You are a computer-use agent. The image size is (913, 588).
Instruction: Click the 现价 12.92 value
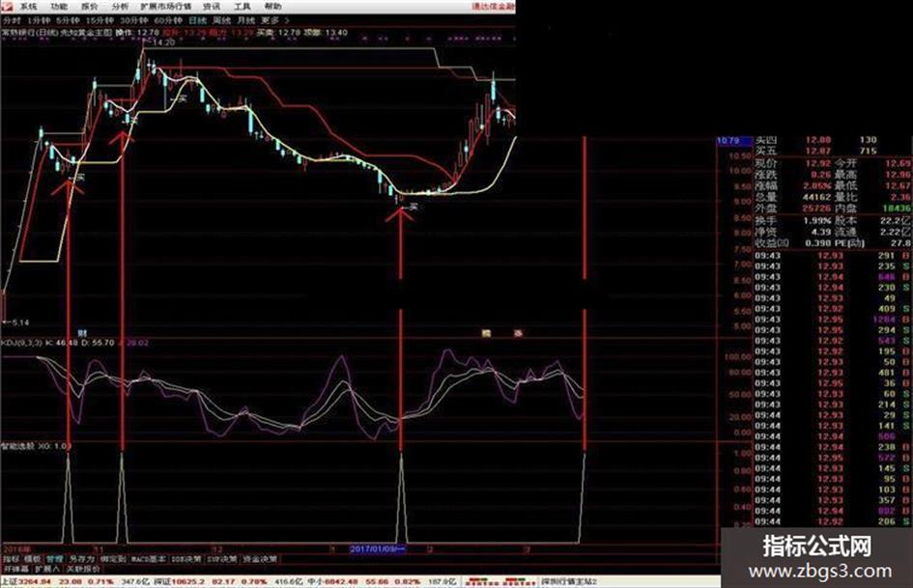tap(817, 163)
